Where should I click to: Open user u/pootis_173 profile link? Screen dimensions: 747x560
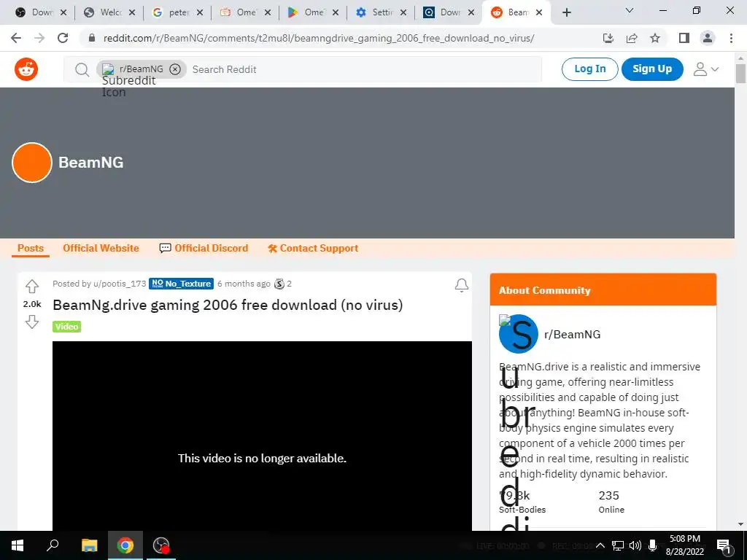click(120, 284)
